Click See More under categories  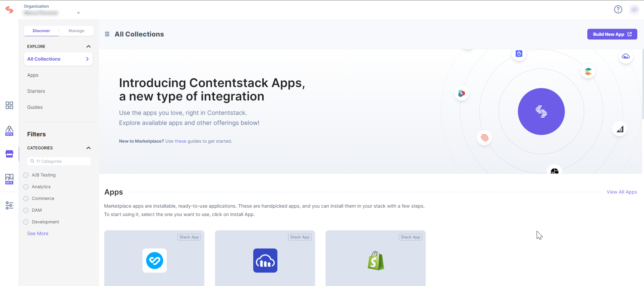point(38,233)
